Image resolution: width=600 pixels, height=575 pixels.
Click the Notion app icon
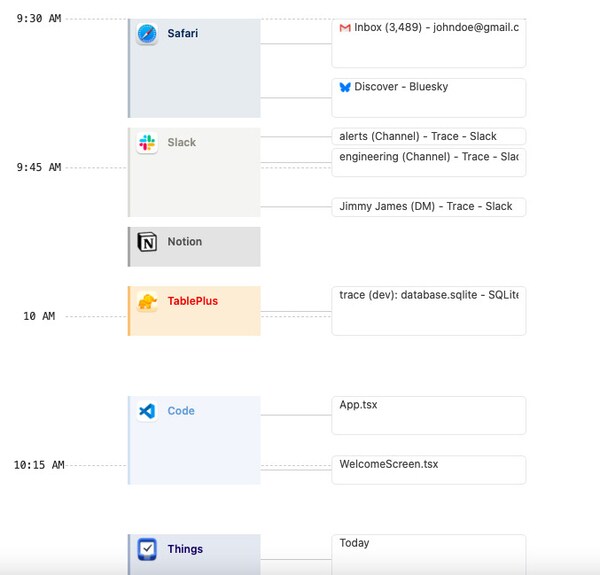[147, 242]
